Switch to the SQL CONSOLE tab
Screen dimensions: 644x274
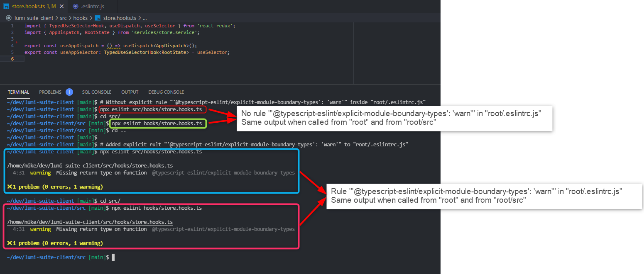96,92
